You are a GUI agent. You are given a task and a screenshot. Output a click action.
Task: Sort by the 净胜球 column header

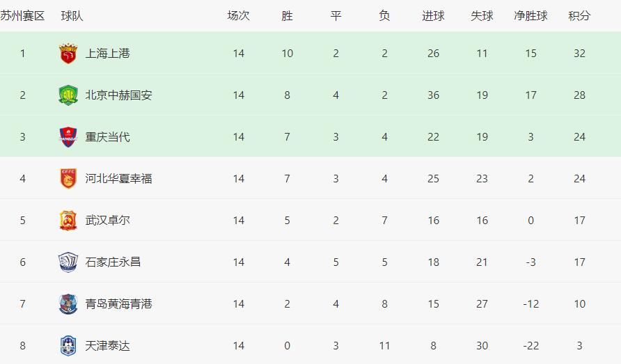[x=530, y=15]
